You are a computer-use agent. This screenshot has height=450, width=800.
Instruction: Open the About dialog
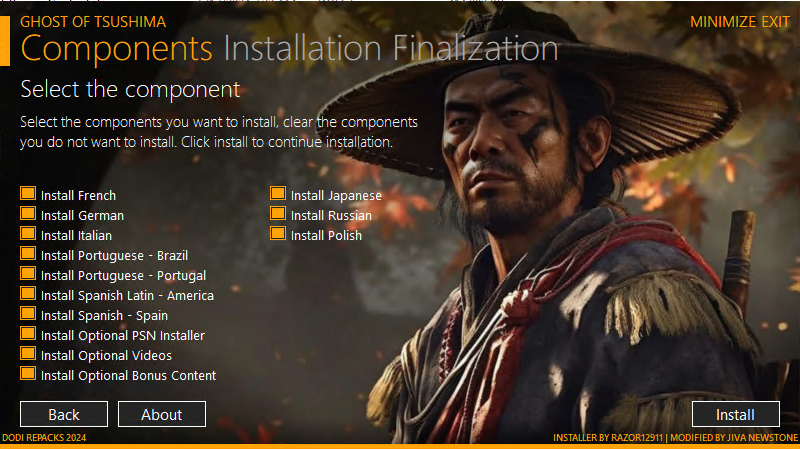point(162,414)
